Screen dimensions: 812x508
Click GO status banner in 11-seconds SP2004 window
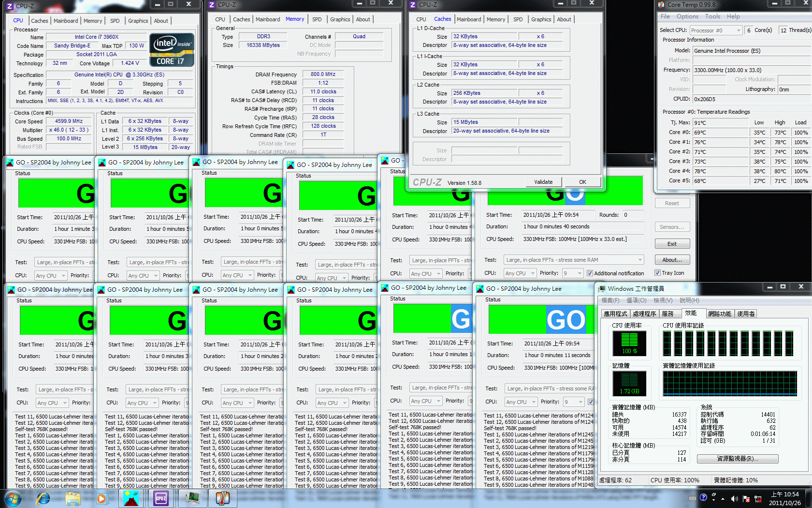pos(541,320)
